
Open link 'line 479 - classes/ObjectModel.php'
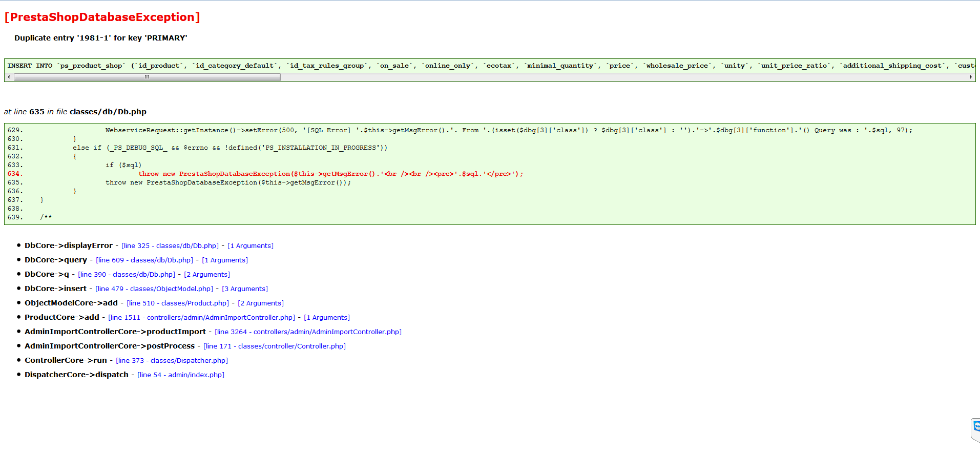pyautogui.click(x=154, y=289)
